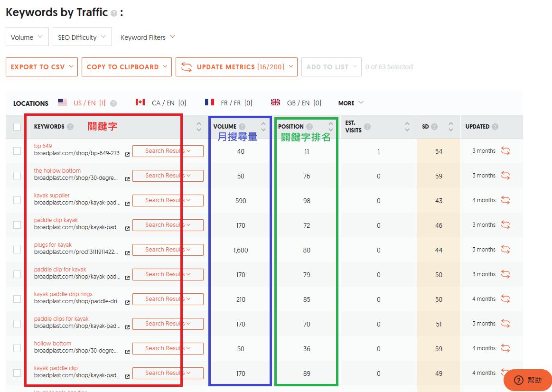Viewport: 552px width, 392px height.
Task: Click help icon next to KEYWORDS header
Action: [70, 127]
